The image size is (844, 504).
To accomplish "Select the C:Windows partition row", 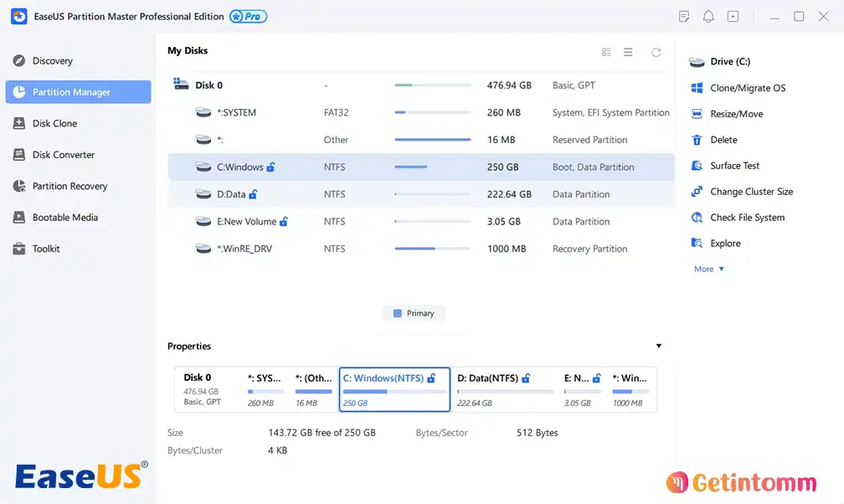I will tap(421, 167).
